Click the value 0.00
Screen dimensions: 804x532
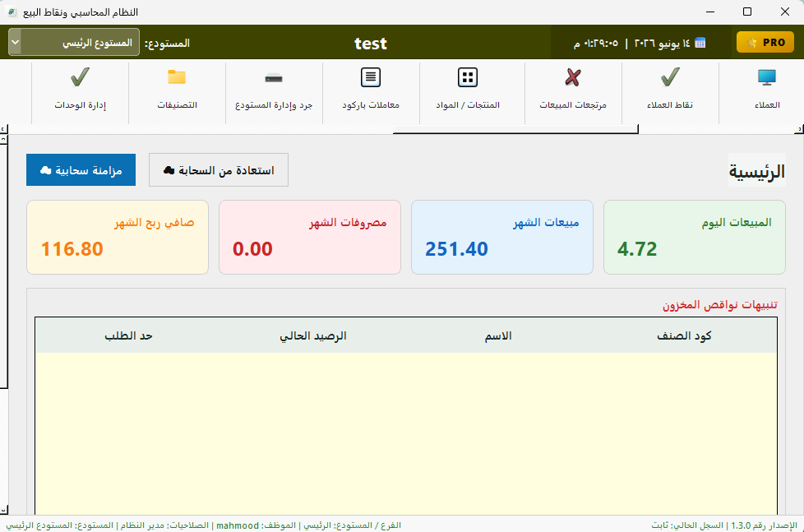point(252,249)
